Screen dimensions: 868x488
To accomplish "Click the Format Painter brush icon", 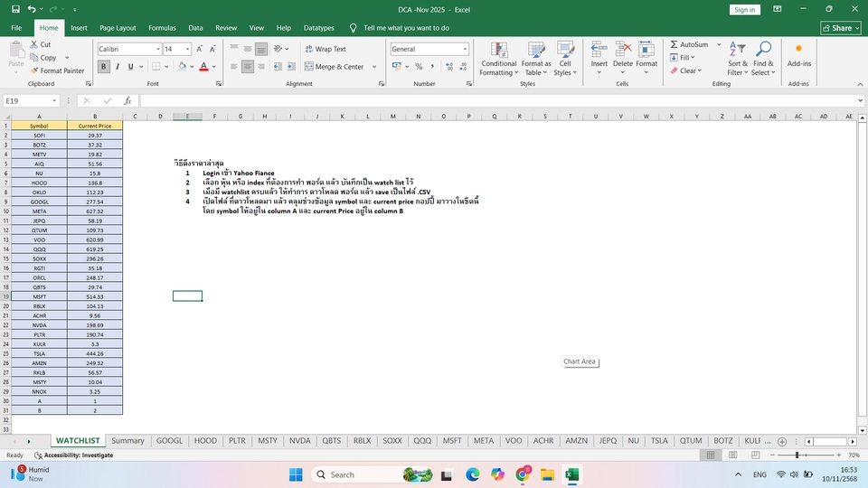I will [x=34, y=70].
